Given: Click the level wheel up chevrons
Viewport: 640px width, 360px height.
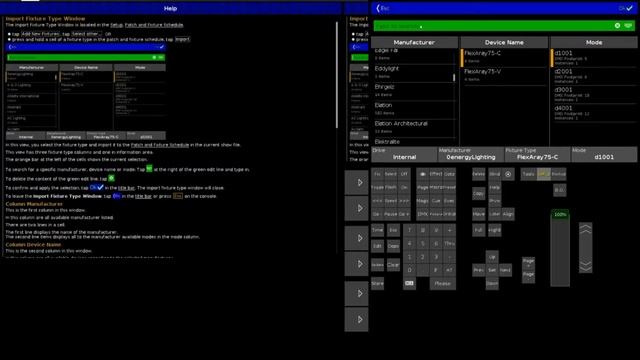Looking at the screenshot, I should click(585, 229).
